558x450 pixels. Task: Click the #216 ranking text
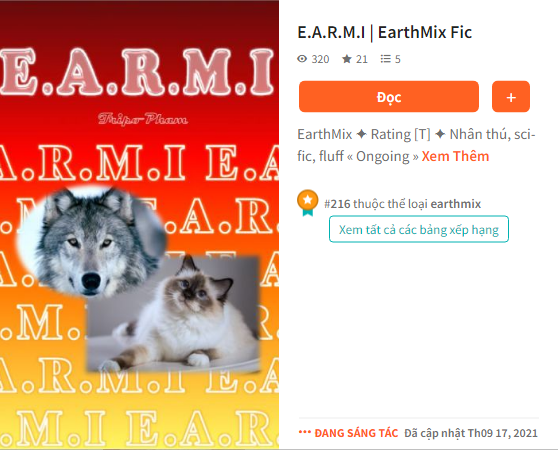(337, 204)
